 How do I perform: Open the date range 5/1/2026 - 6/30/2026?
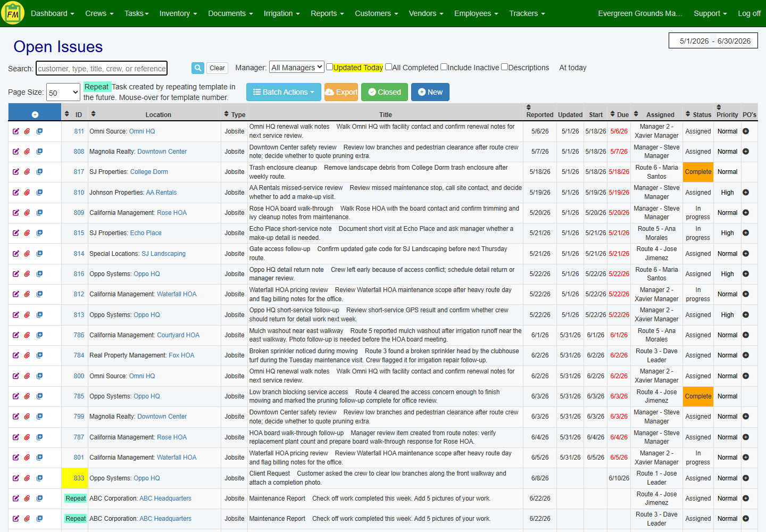pos(713,41)
